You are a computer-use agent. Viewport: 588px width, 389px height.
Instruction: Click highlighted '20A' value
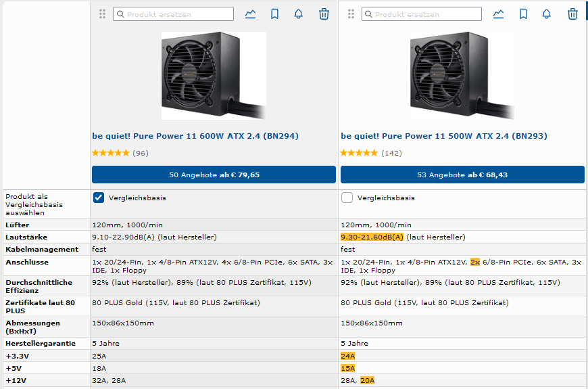click(x=367, y=380)
